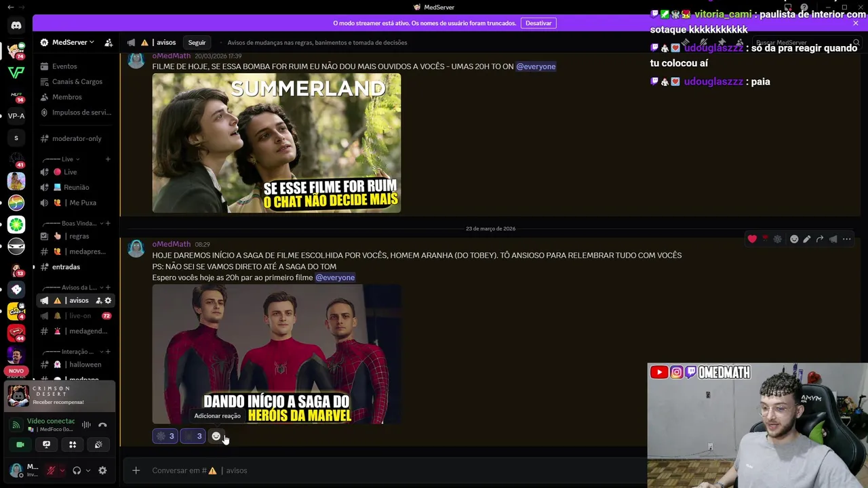Toggle microphone mute button
Screen dimensions: 868x488
click(51, 470)
